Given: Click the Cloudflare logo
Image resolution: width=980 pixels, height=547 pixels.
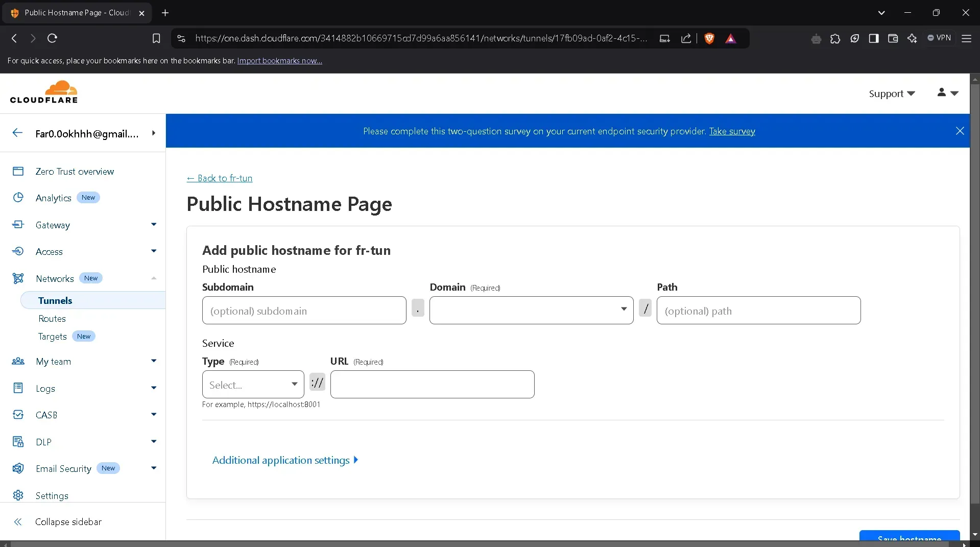Looking at the screenshot, I should [44, 92].
